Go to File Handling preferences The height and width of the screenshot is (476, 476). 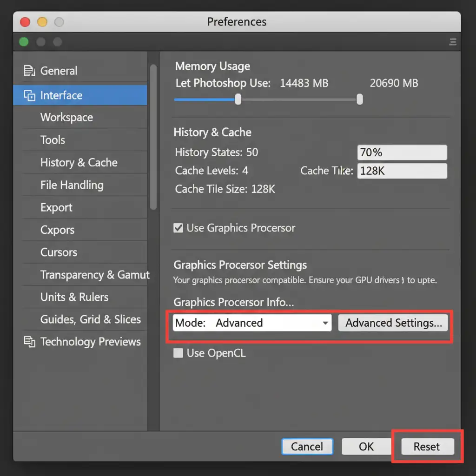[72, 185]
